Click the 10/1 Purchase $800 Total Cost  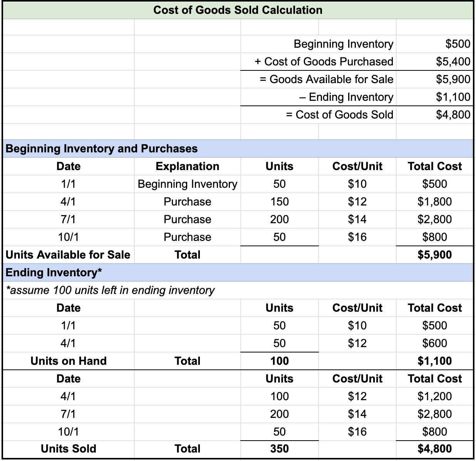tap(434, 237)
